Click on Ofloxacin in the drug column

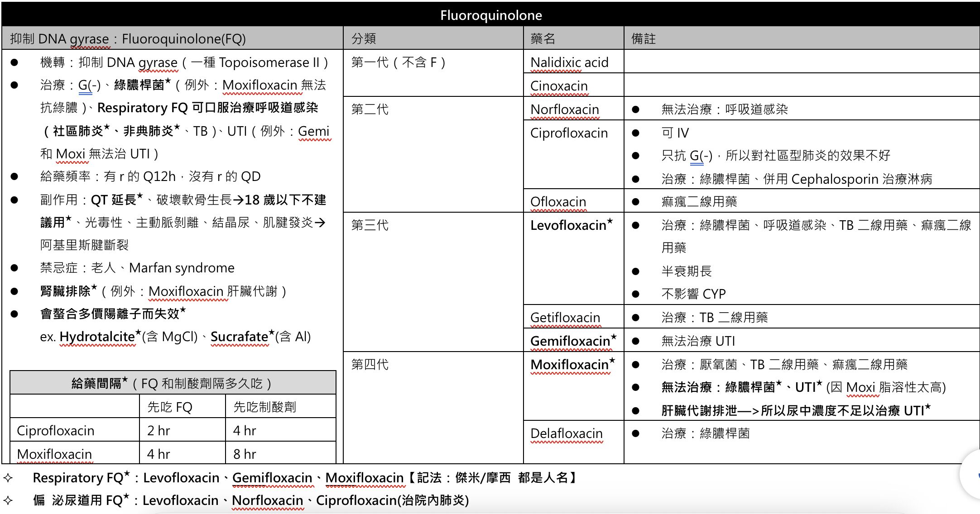click(558, 202)
